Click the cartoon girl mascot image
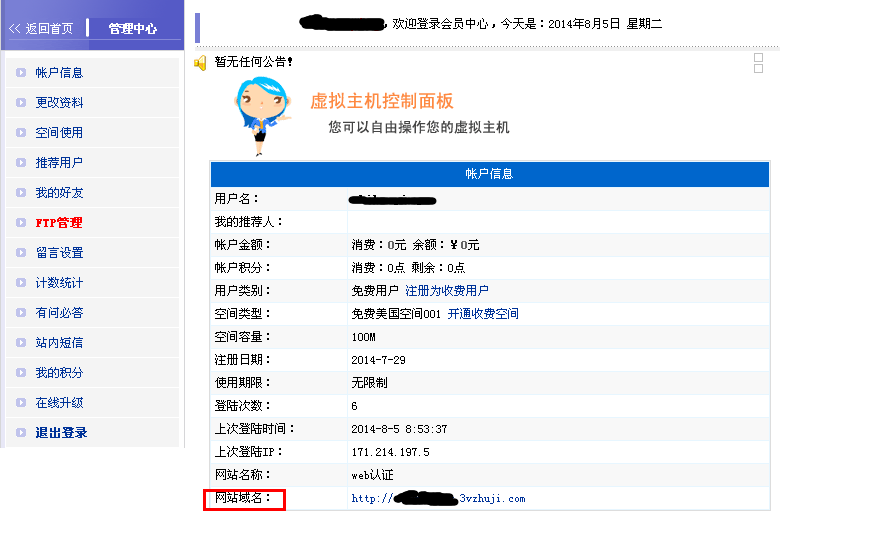The image size is (877, 545). (x=261, y=115)
